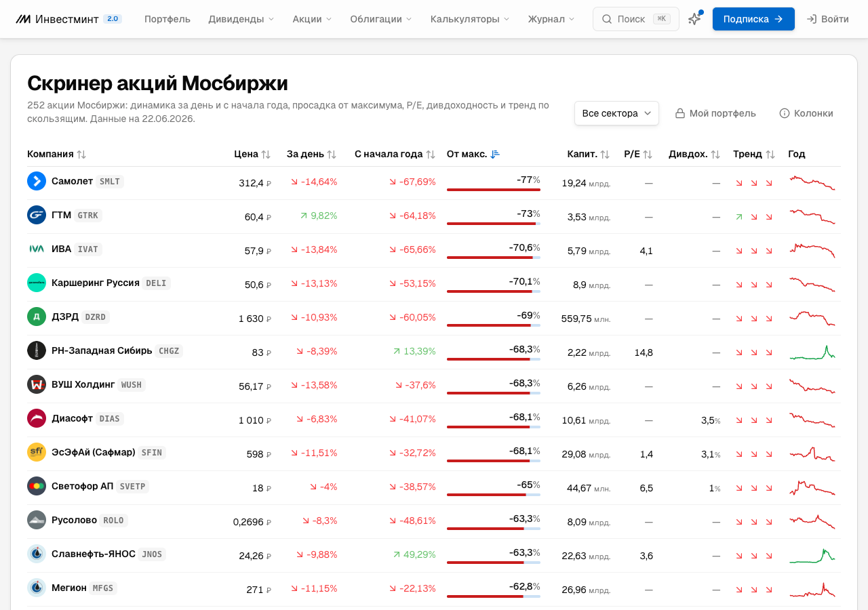Open the ИВА company logo
This screenshot has width=868, height=610.
[x=37, y=249]
